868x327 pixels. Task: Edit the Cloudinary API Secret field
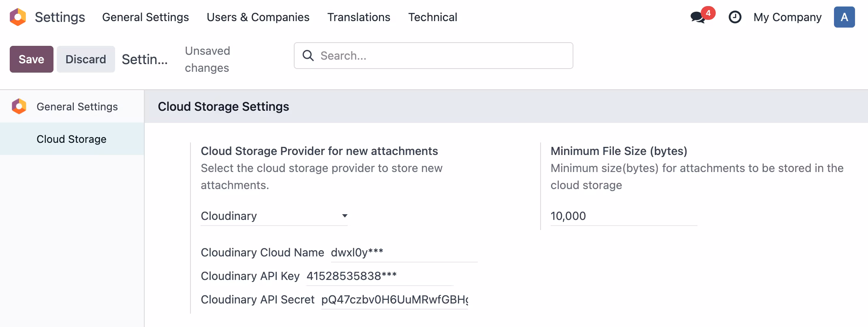[x=395, y=299]
